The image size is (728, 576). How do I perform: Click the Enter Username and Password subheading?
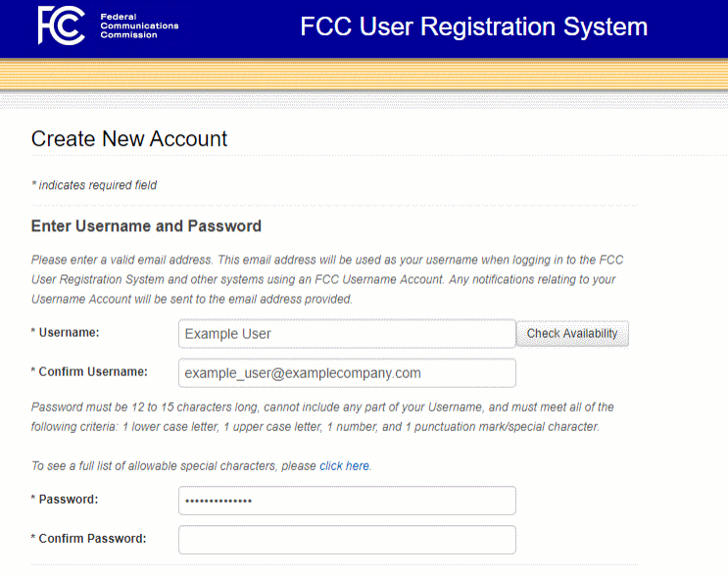point(146,226)
